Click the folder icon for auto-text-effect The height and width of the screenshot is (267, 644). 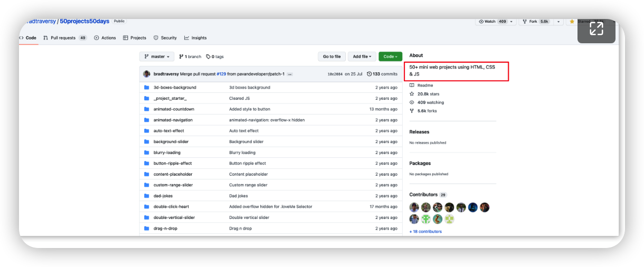pos(147,131)
